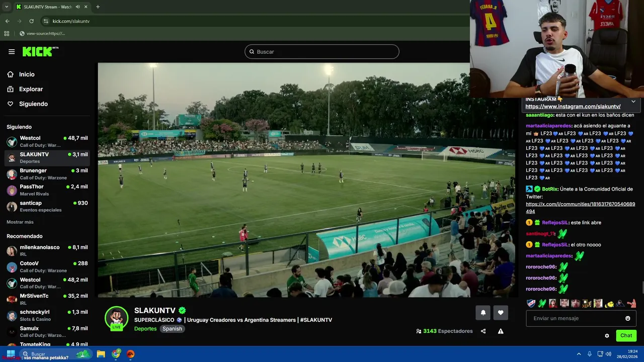
Task: Open the tab search dropdown
Action: coord(7,7)
